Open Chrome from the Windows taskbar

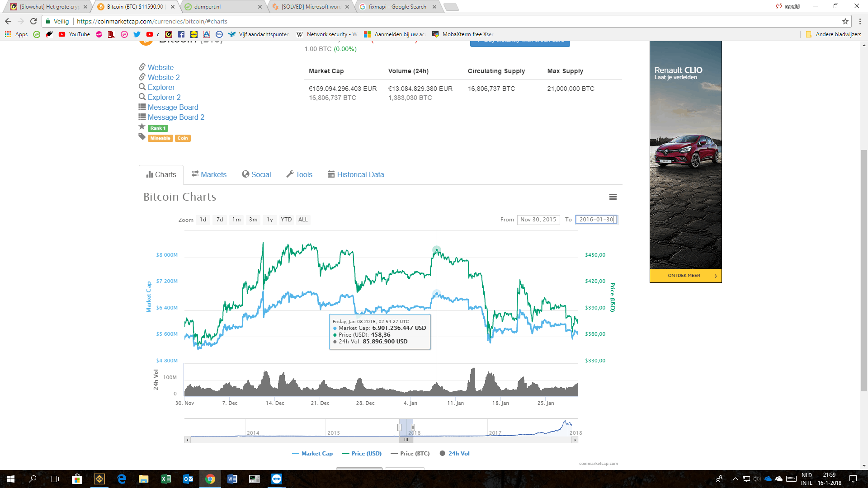point(210,479)
